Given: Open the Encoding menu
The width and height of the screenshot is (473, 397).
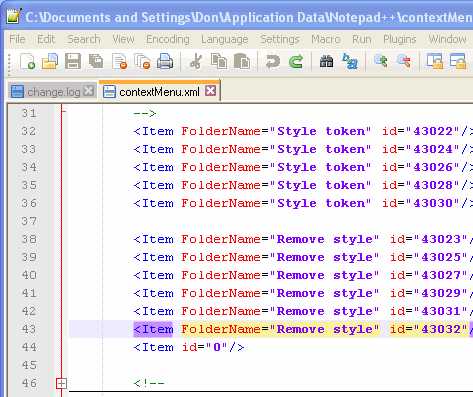Looking at the screenshot, I should [x=168, y=39].
